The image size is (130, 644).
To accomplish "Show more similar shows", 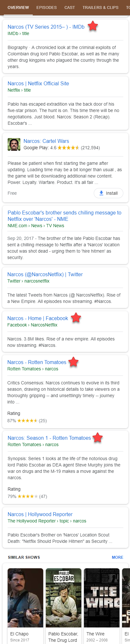I will point(118,557).
